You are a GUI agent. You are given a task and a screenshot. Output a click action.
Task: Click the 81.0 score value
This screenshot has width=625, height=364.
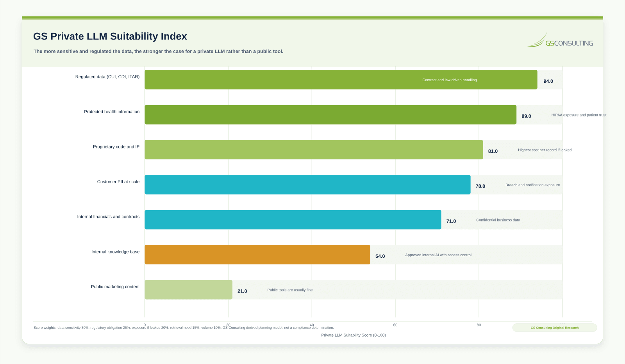[x=493, y=151]
